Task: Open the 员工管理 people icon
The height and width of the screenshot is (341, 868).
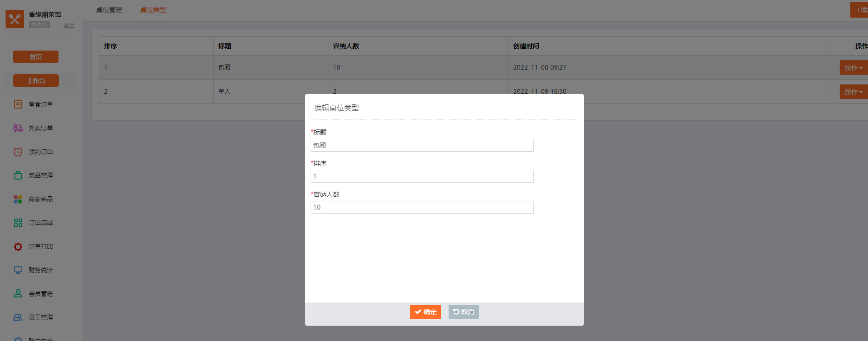Action: [x=18, y=317]
